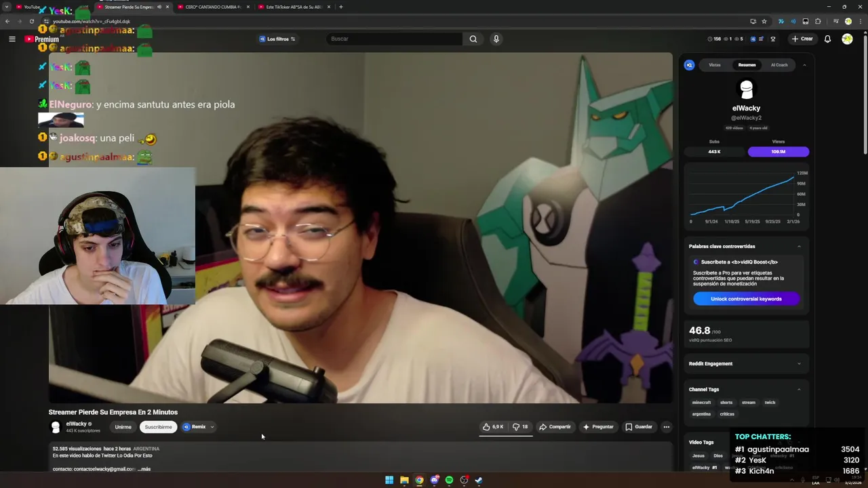Image resolution: width=868 pixels, height=488 pixels.
Task: Click the Compartir button
Action: click(x=555, y=427)
